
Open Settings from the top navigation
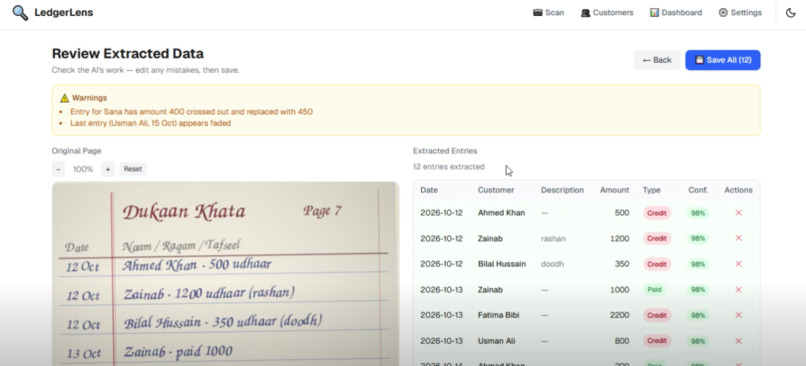740,13
